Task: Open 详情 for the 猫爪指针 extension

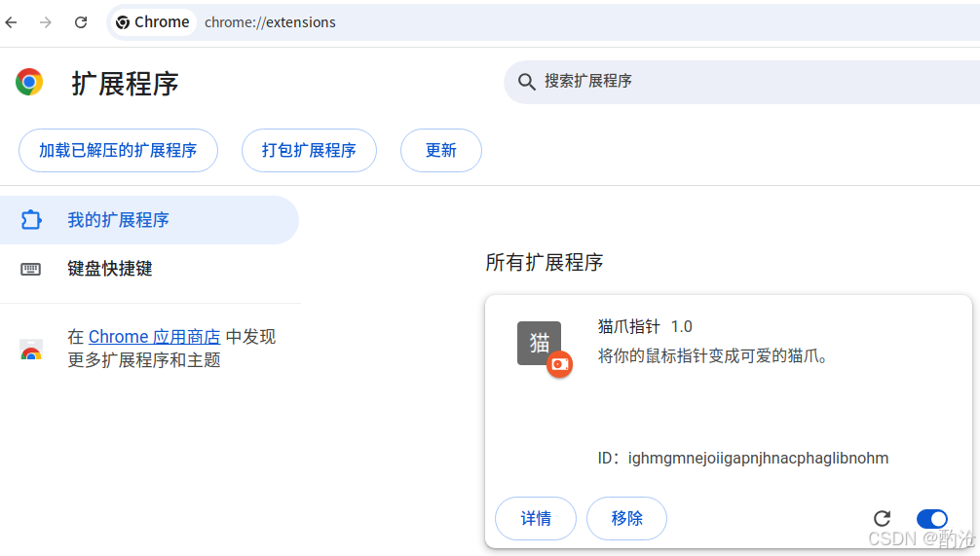Action: click(x=536, y=519)
